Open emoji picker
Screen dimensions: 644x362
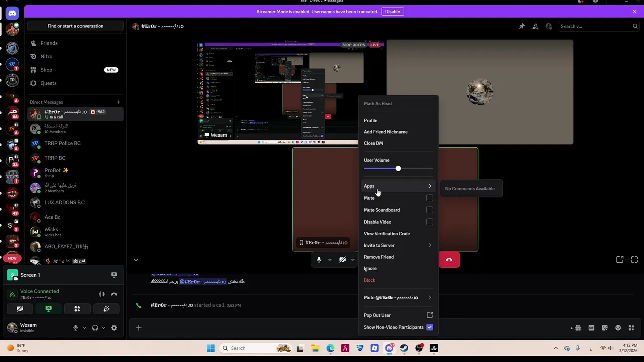(618, 328)
